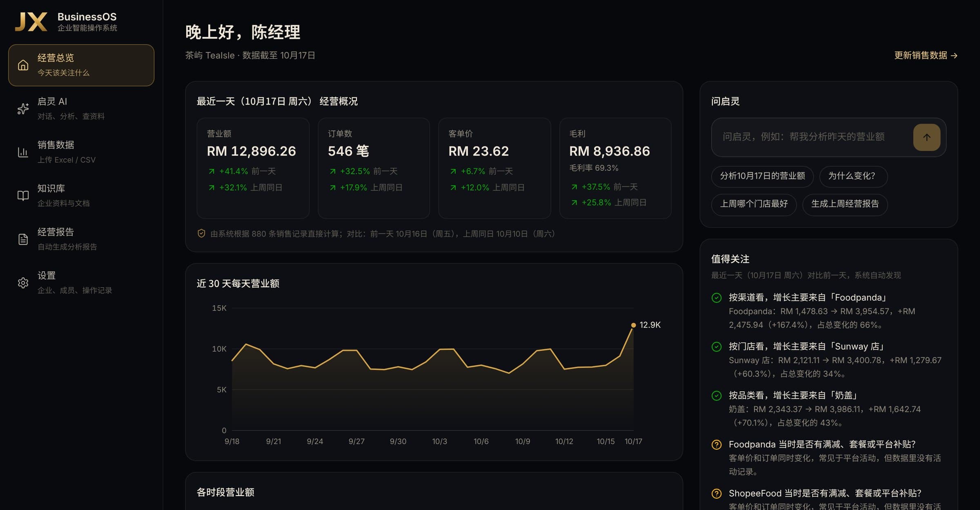
Task: Click the 毛利 value RM 8,936.86
Action: tap(610, 151)
